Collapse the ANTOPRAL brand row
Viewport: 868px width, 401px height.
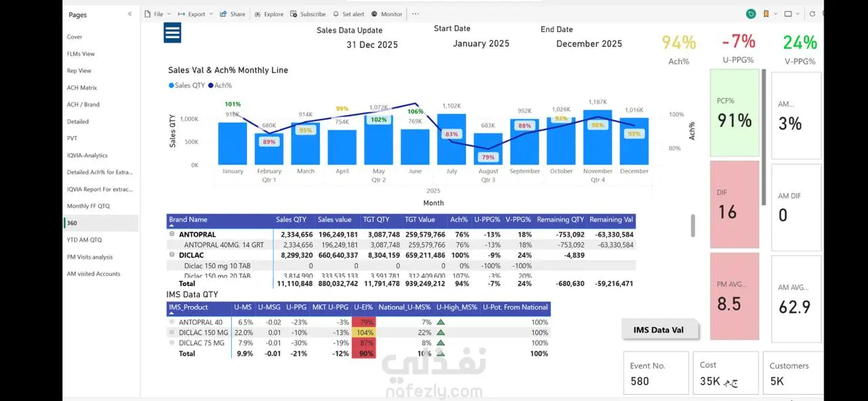[172, 234]
